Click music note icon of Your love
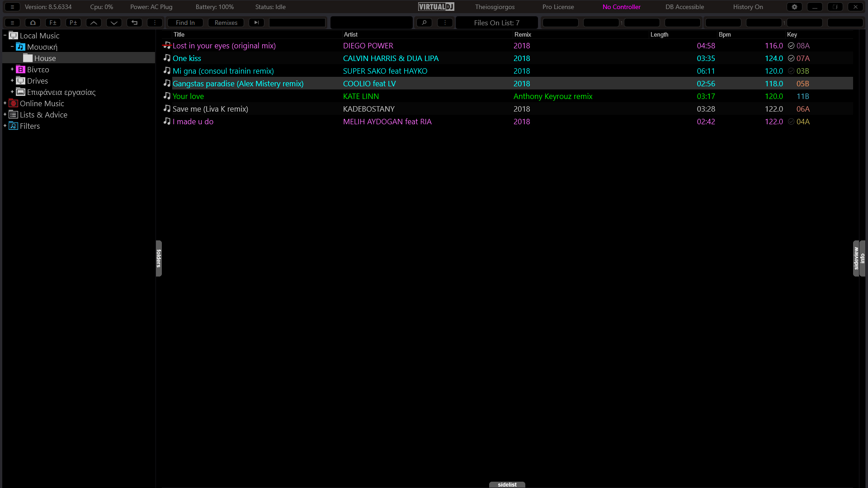This screenshot has width=868, height=488. coord(167,96)
